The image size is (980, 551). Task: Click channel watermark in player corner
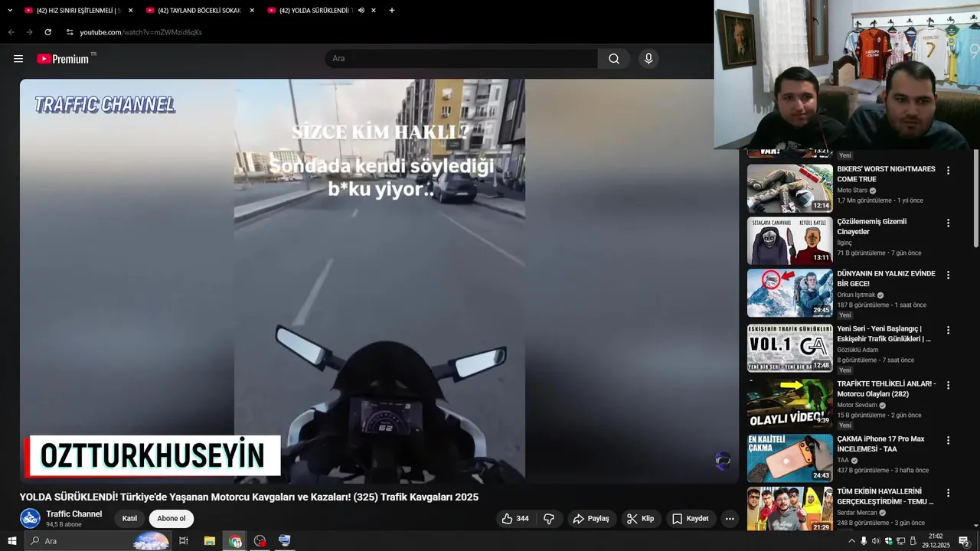click(723, 461)
